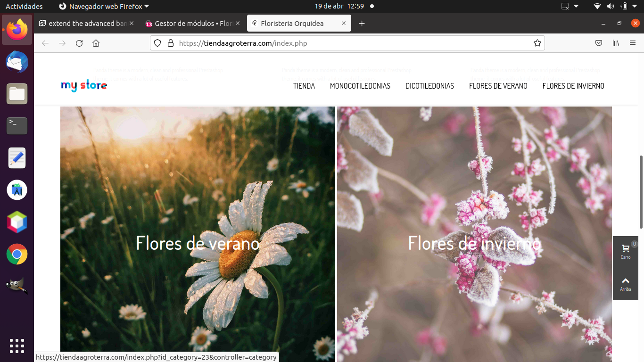Open the screen indicator in the top bar
The height and width of the screenshot is (362, 644).
tap(565, 6)
